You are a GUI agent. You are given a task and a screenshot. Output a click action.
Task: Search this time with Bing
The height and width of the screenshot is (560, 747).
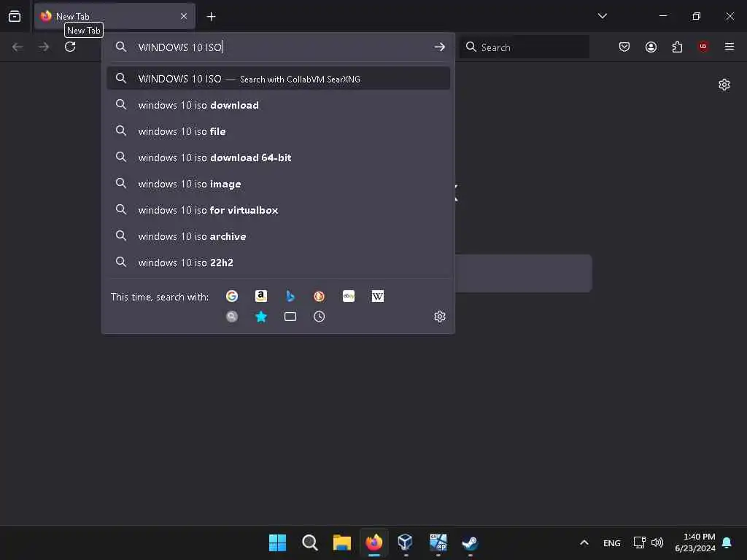click(290, 296)
